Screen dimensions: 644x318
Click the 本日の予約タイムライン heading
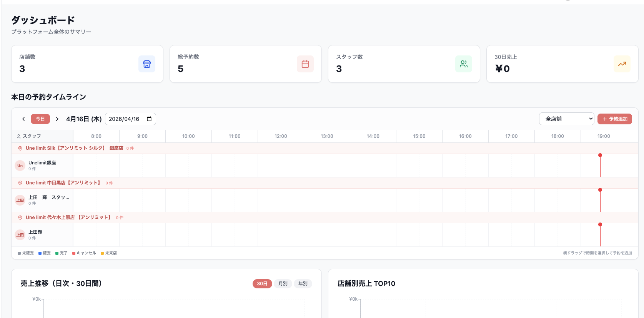point(49,97)
